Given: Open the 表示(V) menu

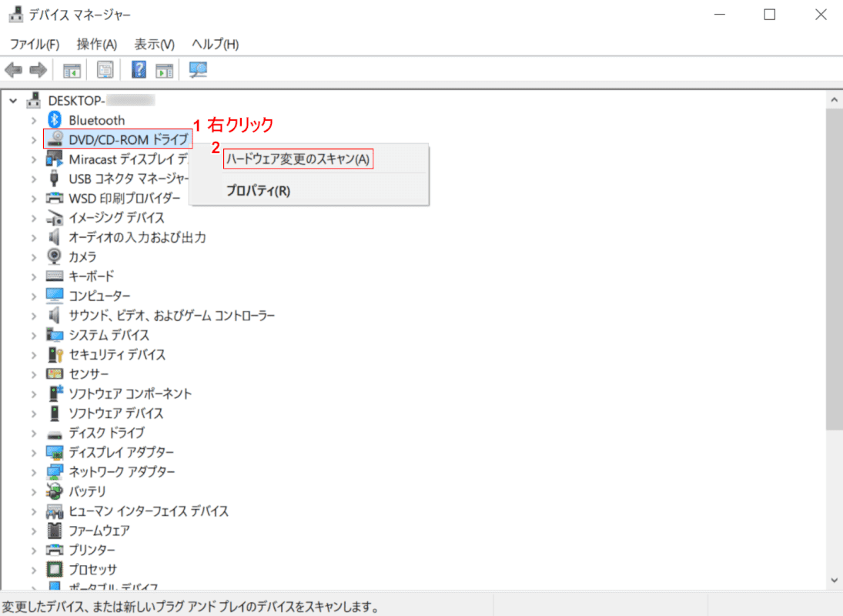Looking at the screenshot, I should [154, 44].
